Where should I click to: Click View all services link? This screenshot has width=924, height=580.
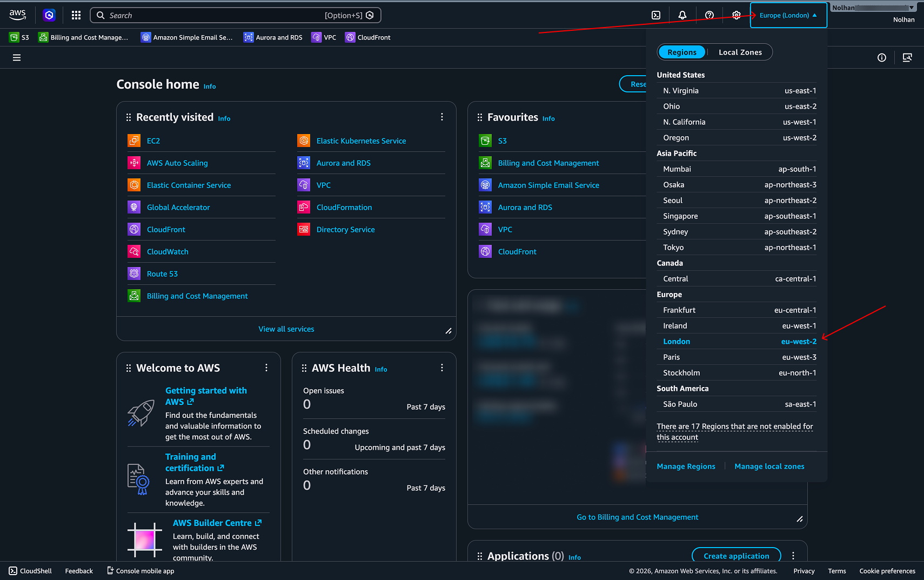[286, 329]
